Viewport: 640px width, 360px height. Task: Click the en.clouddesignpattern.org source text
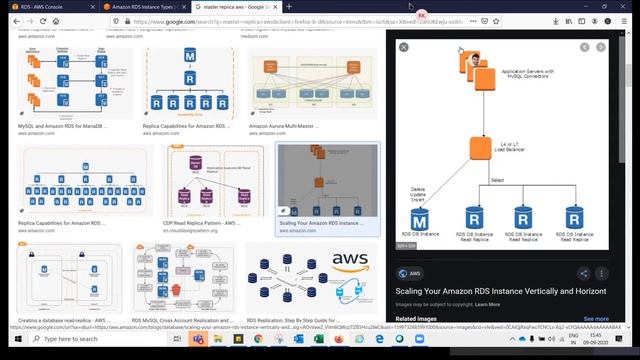(x=190, y=231)
